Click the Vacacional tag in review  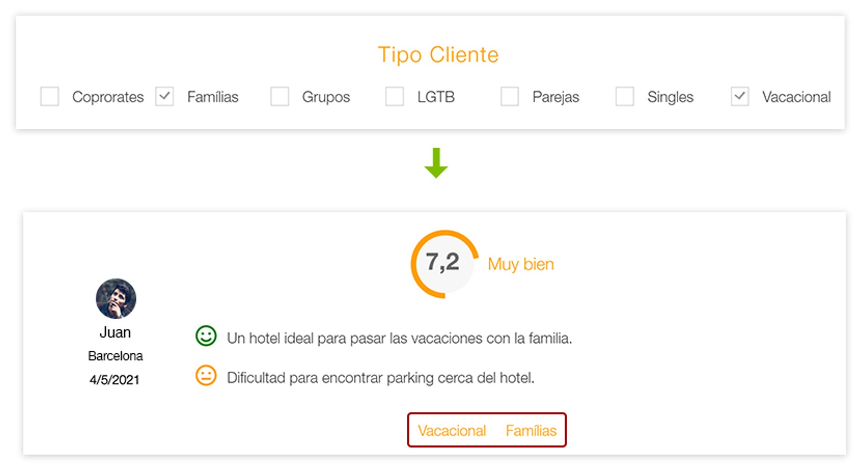coord(452,431)
